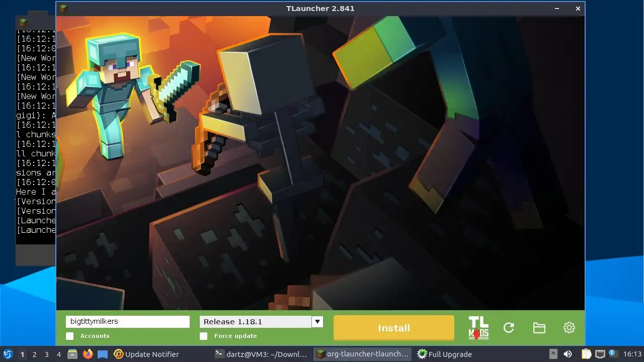Expand the version dropdown arrow
Image resolution: width=644 pixels, height=362 pixels.
[317, 322]
